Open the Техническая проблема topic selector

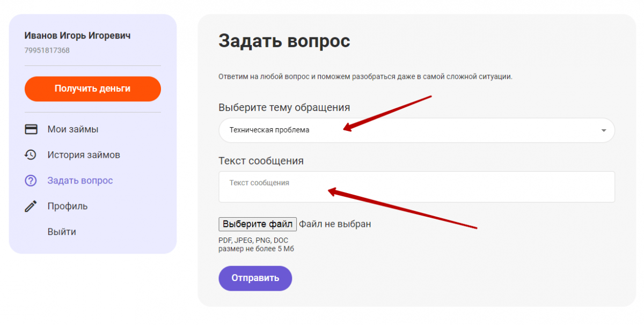pyautogui.click(x=416, y=130)
